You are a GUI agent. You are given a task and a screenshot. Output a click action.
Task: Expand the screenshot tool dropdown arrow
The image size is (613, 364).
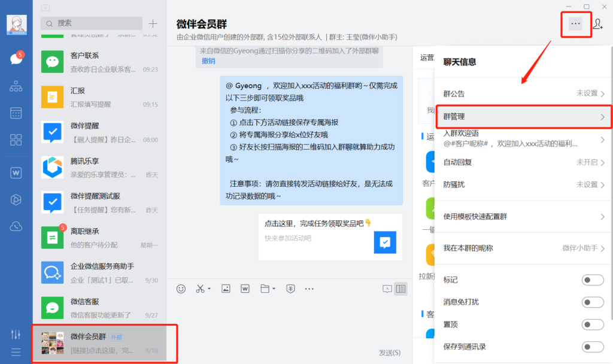209,289
